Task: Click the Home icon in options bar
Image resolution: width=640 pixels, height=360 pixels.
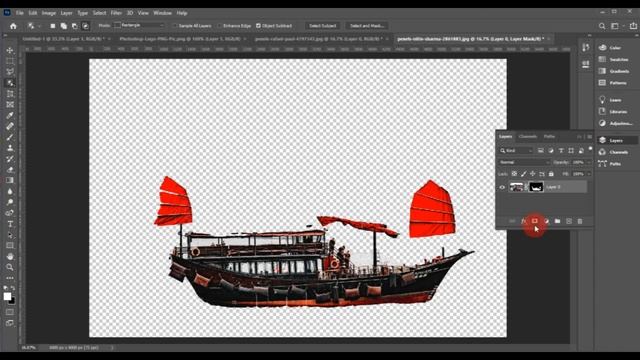Action: coord(13,26)
